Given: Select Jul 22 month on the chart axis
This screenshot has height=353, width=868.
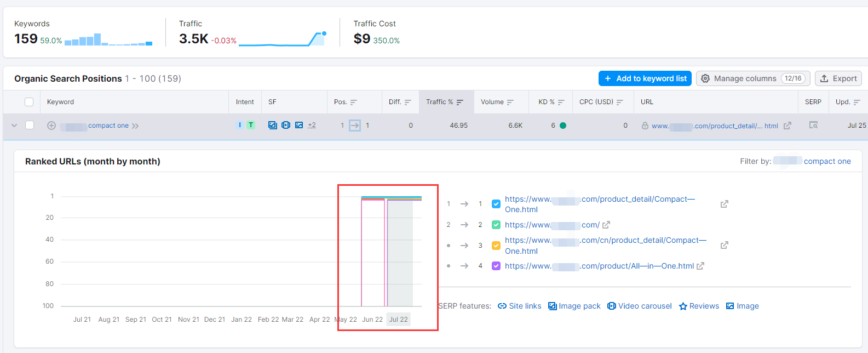Looking at the screenshot, I should pyautogui.click(x=398, y=320).
